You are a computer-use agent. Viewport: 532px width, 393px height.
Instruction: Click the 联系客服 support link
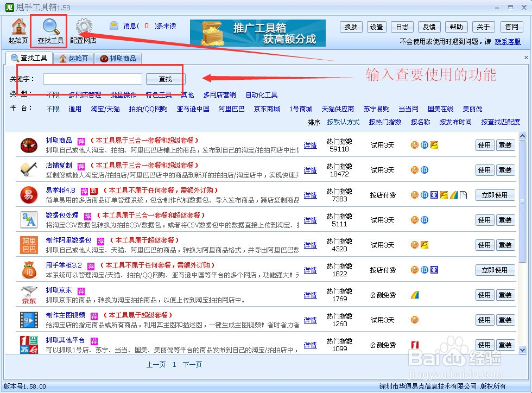pyautogui.click(x=508, y=42)
